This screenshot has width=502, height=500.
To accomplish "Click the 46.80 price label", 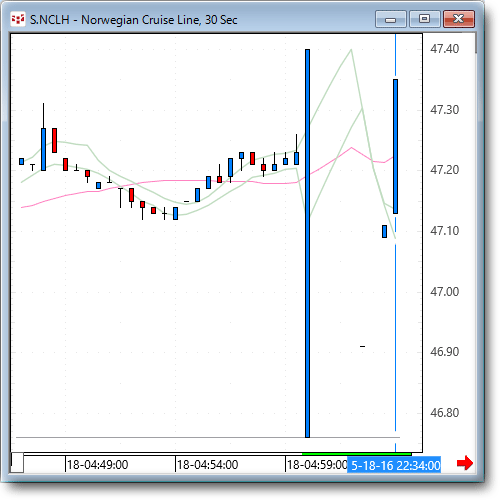I will (444, 413).
